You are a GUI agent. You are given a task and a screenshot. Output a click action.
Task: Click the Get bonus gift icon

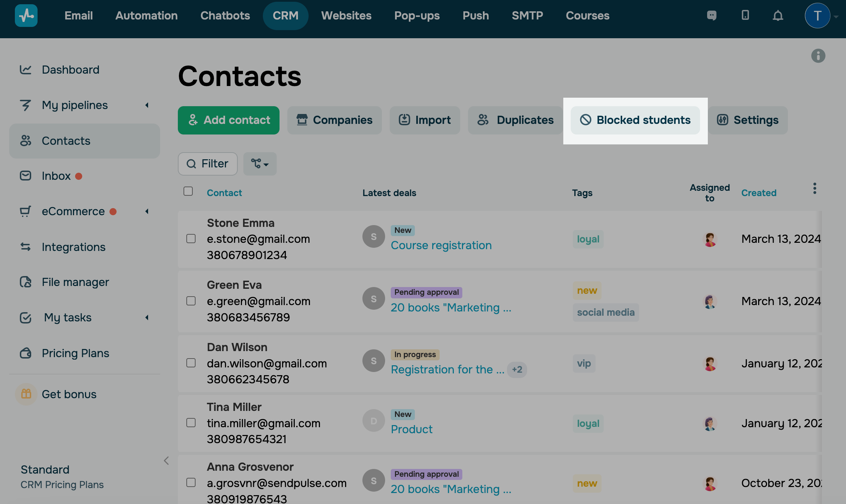26,394
